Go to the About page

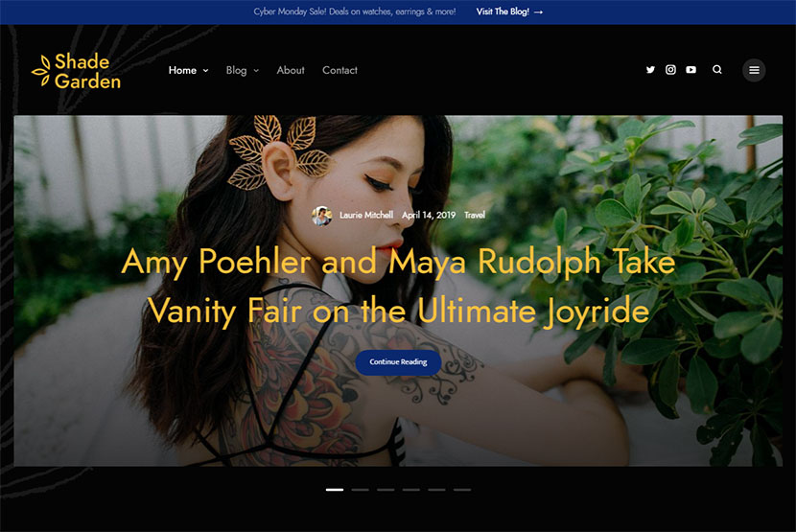click(291, 70)
